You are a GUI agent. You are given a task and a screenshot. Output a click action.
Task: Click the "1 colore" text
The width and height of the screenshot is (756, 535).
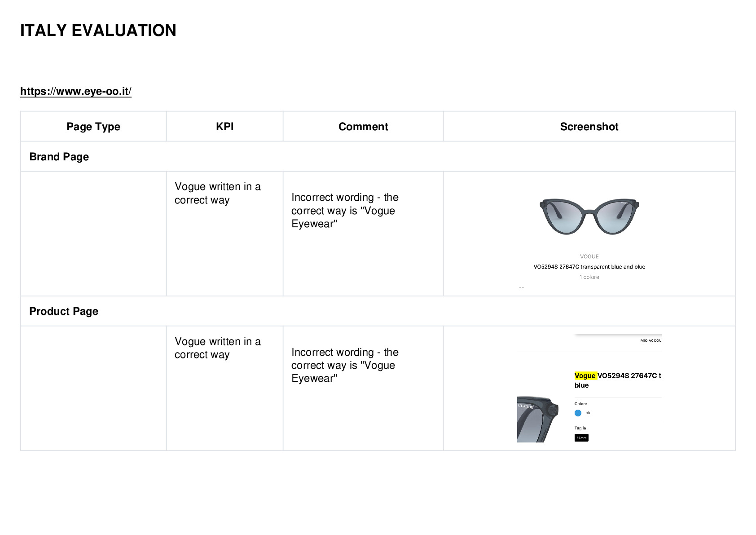click(x=589, y=277)
